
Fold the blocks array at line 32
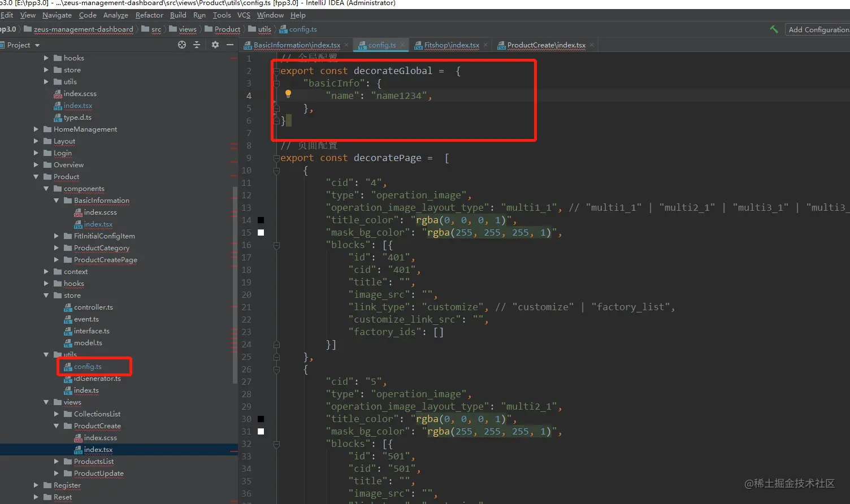[277, 444]
